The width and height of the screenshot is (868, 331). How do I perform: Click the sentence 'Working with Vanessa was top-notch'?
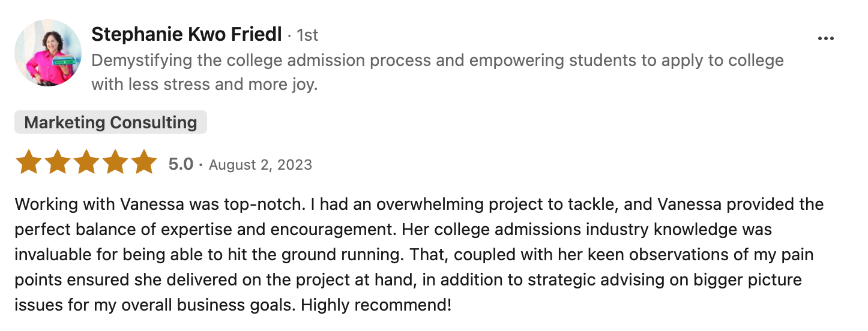(x=160, y=204)
